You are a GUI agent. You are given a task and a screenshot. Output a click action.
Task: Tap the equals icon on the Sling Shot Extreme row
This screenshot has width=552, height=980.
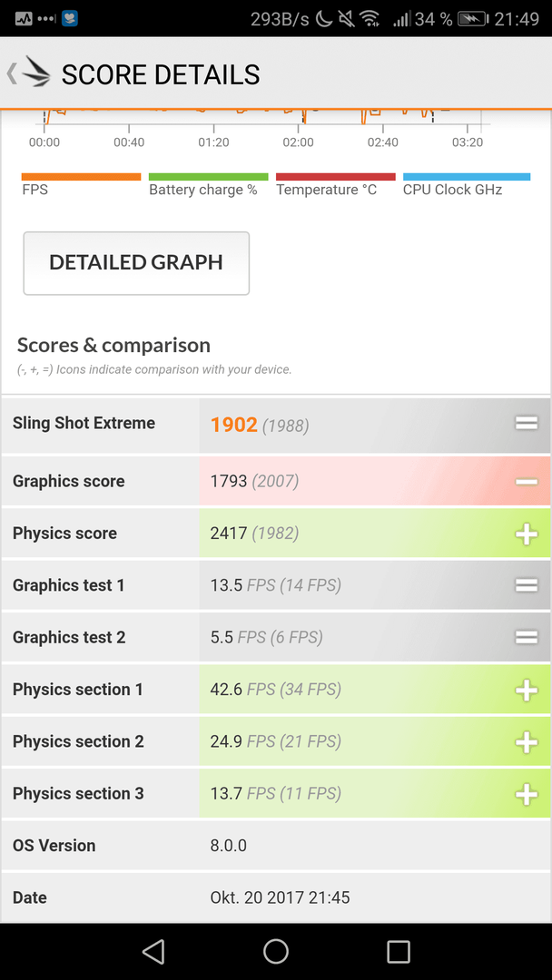click(527, 424)
